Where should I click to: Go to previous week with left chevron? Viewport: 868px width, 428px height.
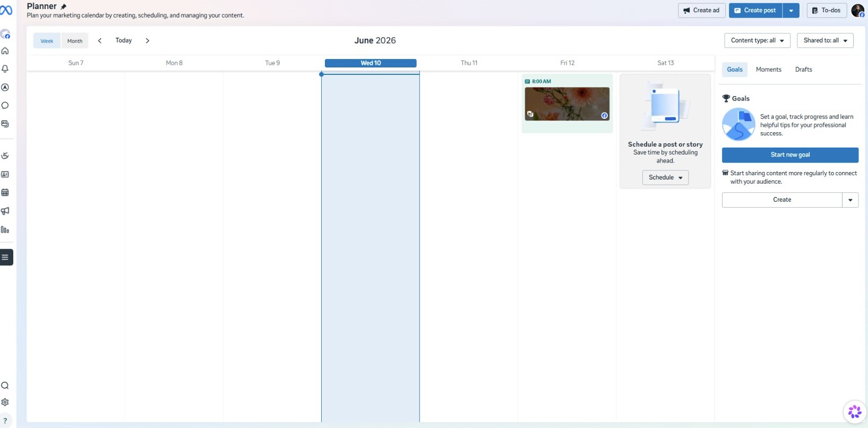point(100,40)
